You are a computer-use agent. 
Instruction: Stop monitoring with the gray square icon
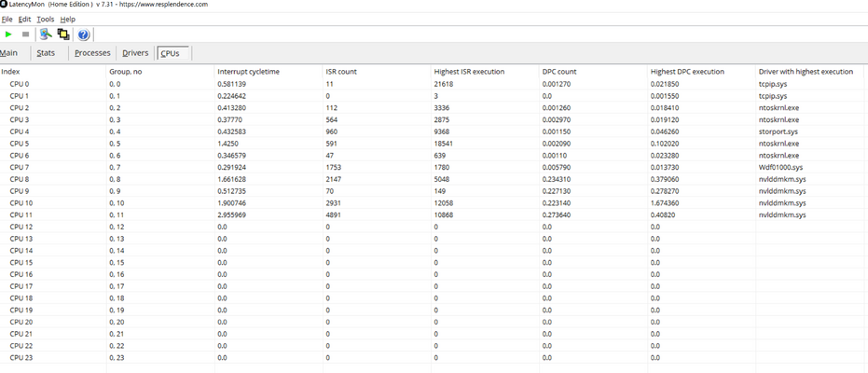(x=25, y=35)
